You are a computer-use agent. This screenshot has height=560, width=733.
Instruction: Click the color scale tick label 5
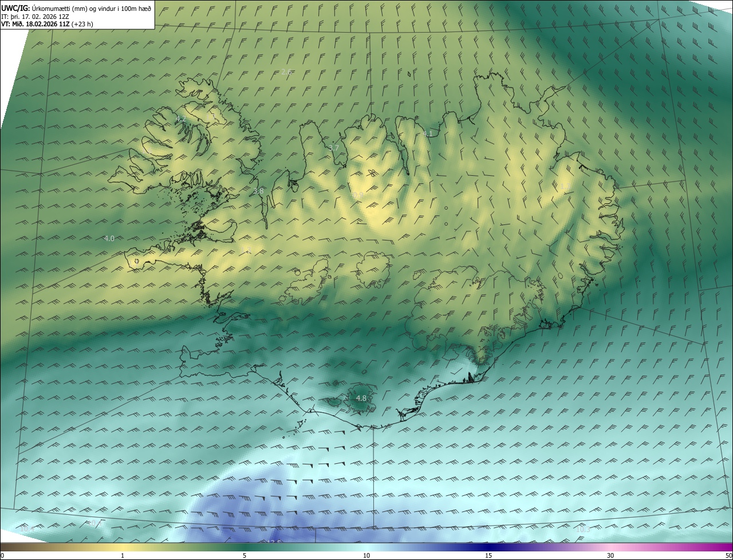point(245,555)
